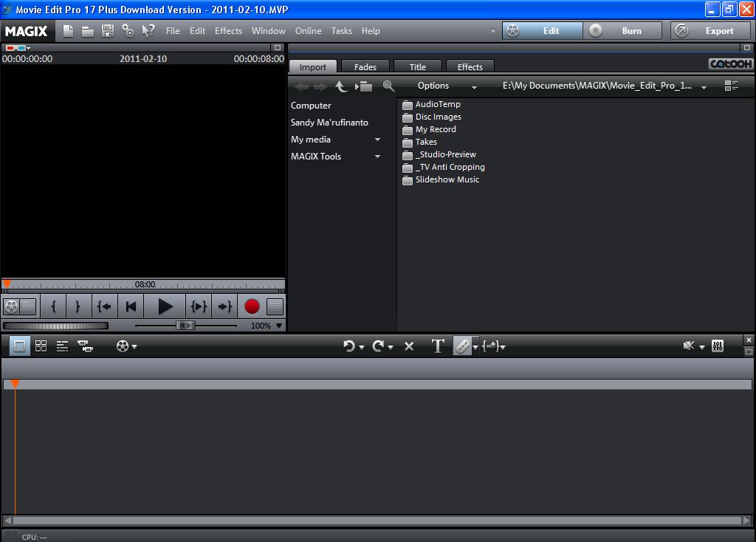Click the Export button
This screenshot has height=542, width=756.
(x=710, y=31)
